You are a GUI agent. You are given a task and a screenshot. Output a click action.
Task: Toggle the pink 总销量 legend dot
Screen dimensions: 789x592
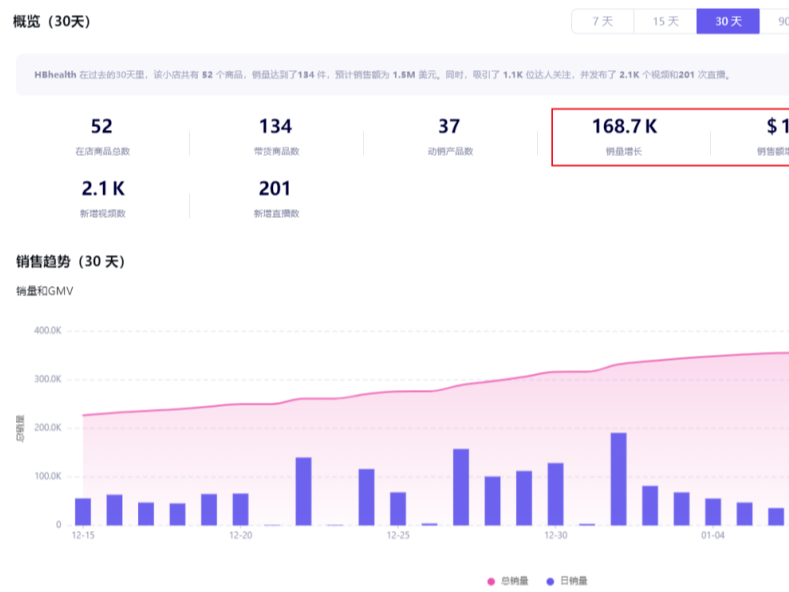pos(491,581)
